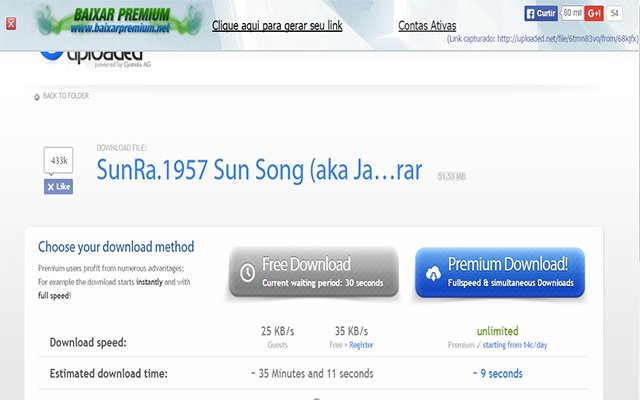Click the 'Choose your download method' heading
This screenshot has height=400, width=640.
pos(116,247)
